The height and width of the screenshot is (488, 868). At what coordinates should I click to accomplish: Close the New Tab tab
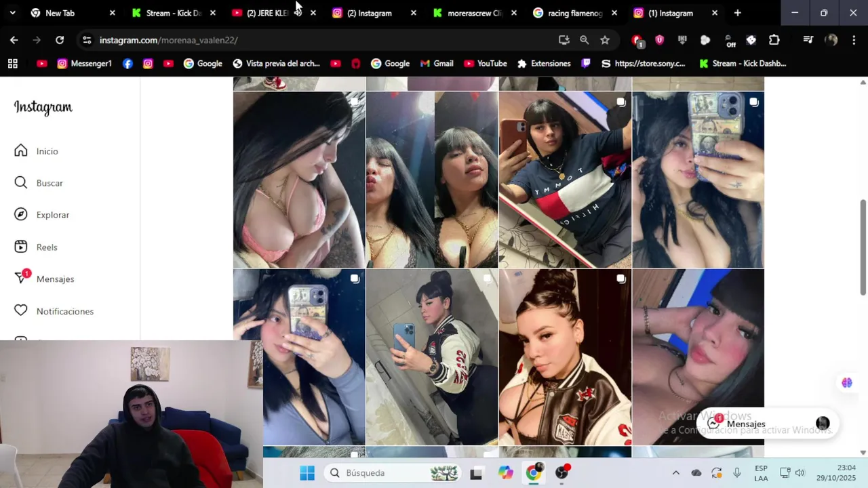(x=112, y=13)
